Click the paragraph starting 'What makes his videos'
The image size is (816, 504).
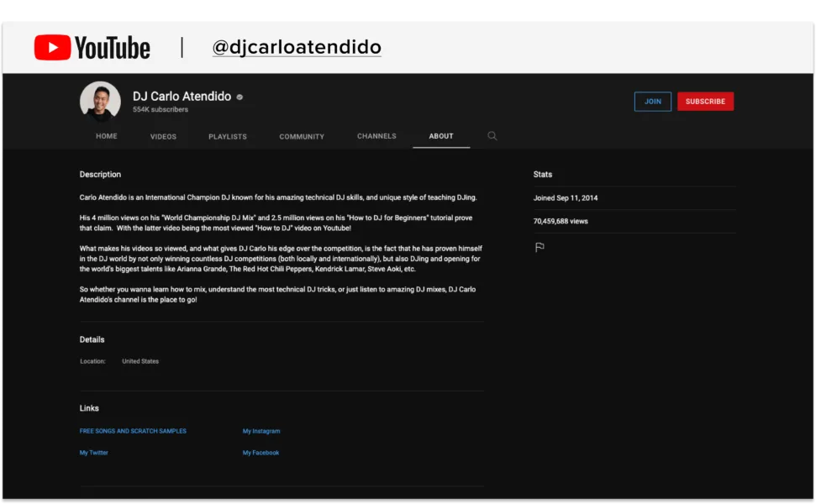[281, 259]
